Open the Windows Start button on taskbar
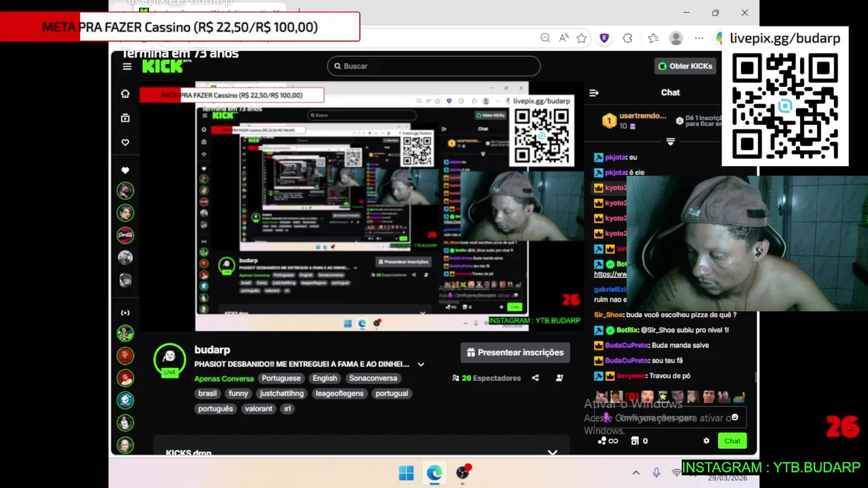The height and width of the screenshot is (488, 868). 406,473
